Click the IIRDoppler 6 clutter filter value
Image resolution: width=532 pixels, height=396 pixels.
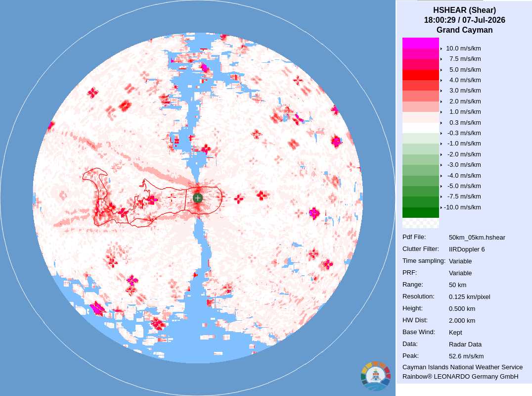(467, 249)
